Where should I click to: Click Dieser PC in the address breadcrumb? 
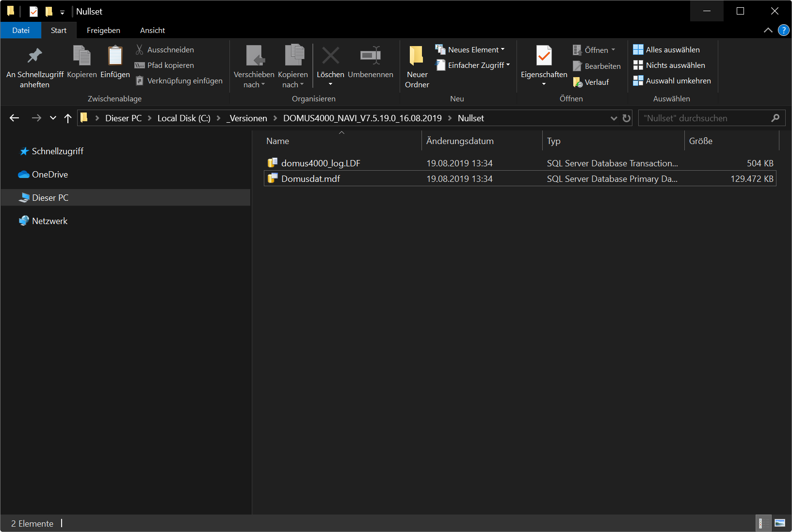123,118
